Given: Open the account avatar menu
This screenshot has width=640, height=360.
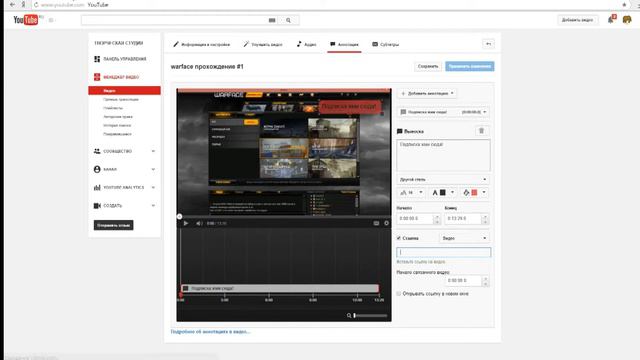Looking at the screenshot, I should (627, 20).
